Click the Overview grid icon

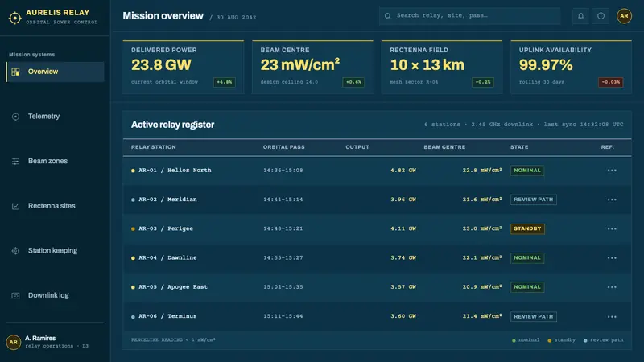tap(15, 72)
